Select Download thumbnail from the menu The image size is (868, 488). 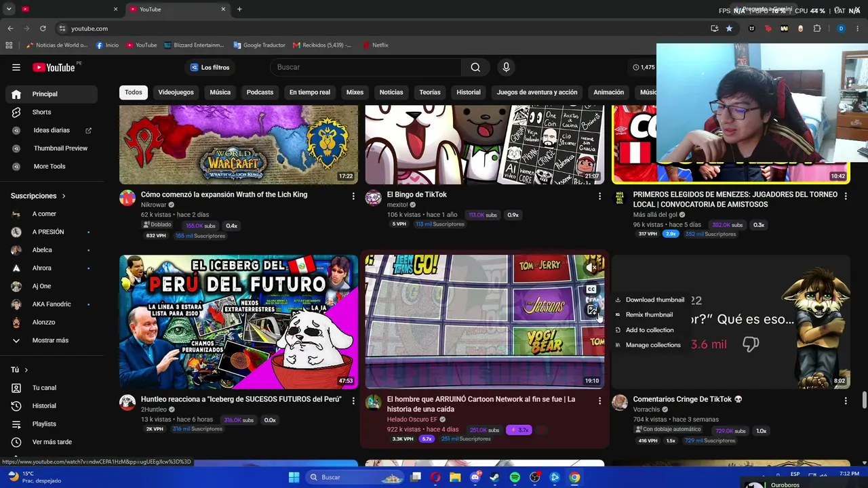pyautogui.click(x=650, y=300)
